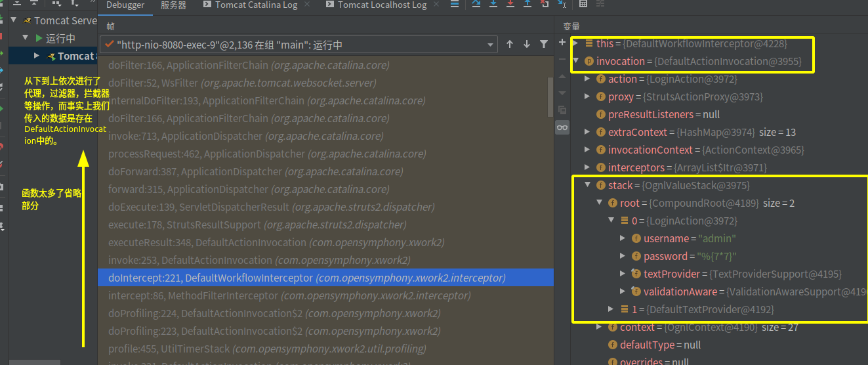Open the Evaluate Expression calculator icon
Screen dimensions: 868x365
(x=583, y=5)
